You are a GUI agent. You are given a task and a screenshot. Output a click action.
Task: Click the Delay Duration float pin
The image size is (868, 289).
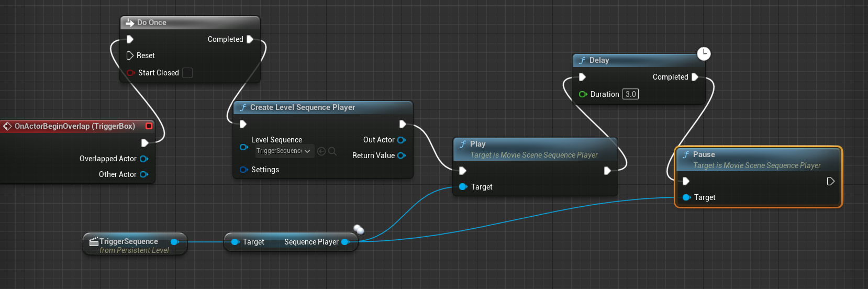(583, 94)
